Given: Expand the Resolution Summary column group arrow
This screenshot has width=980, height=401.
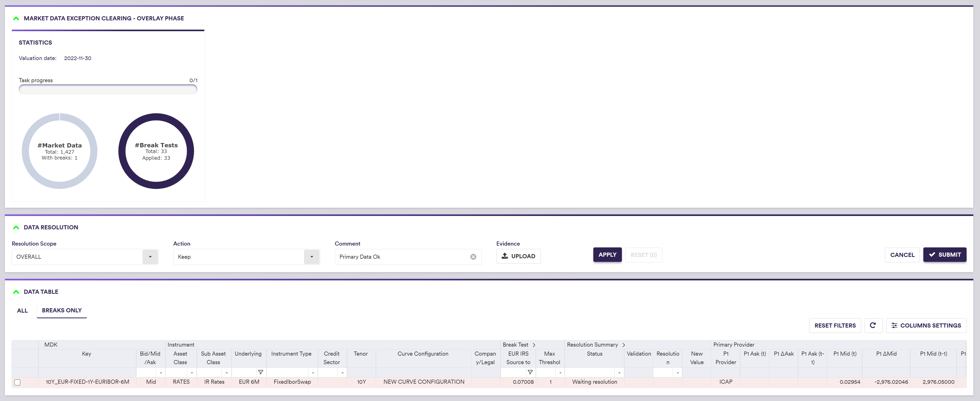Looking at the screenshot, I should pos(623,345).
